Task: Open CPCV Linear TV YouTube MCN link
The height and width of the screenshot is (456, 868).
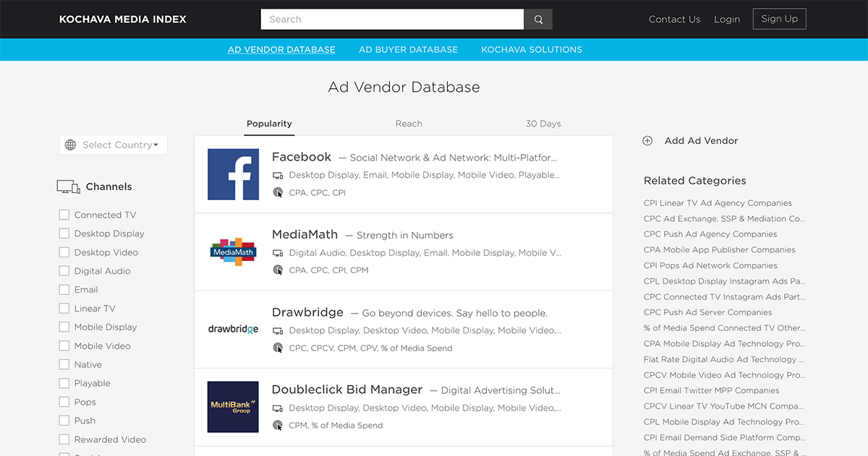Action: (724, 406)
